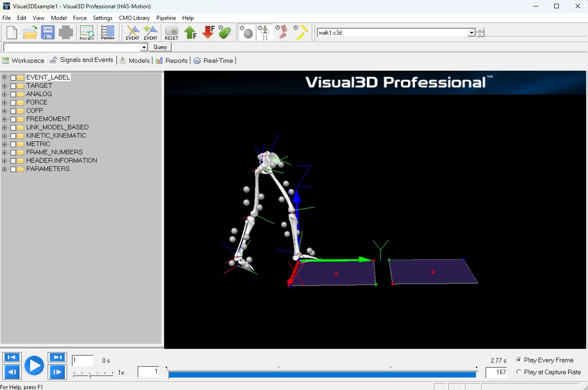
Task: Open the Model menu
Action: pos(59,18)
